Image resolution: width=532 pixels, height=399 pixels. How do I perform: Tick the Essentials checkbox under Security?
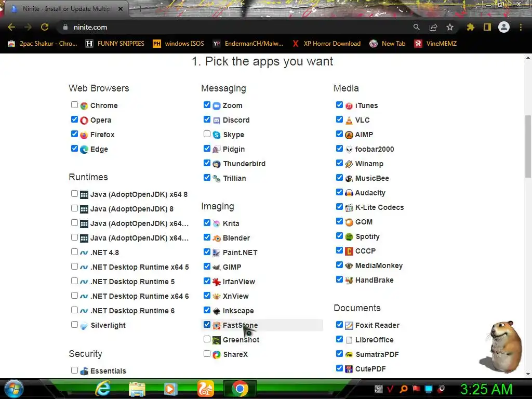[x=74, y=370]
